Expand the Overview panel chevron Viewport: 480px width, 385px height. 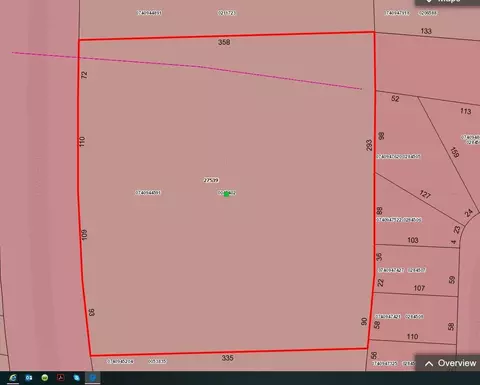[x=429, y=364]
